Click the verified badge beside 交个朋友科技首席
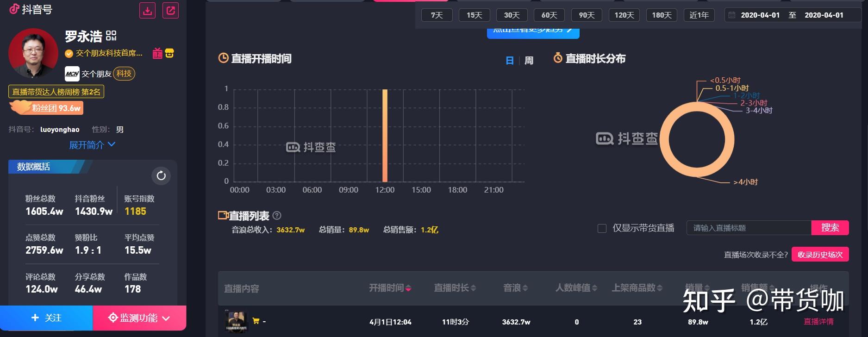 point(69,54)
